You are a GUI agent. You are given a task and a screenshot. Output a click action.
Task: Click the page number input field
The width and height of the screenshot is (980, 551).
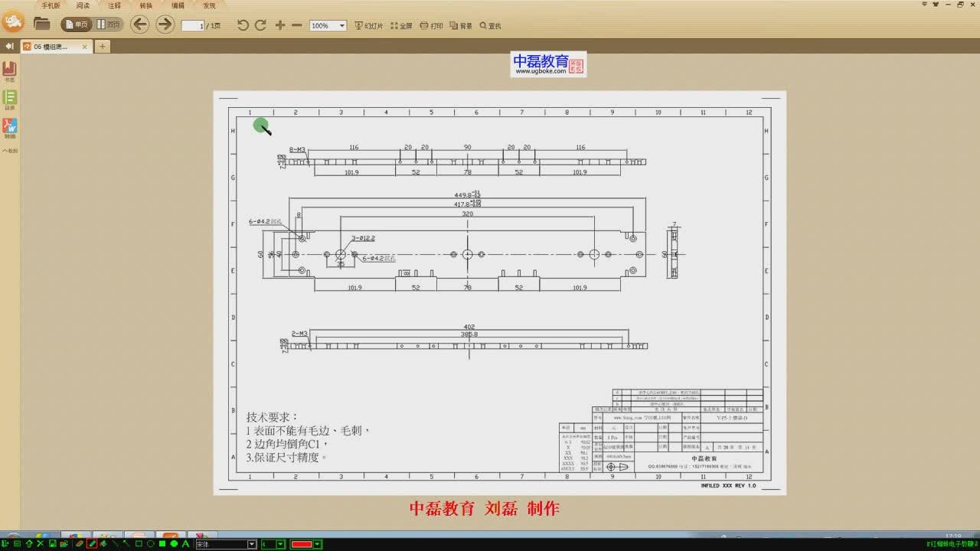click(193, 25)
